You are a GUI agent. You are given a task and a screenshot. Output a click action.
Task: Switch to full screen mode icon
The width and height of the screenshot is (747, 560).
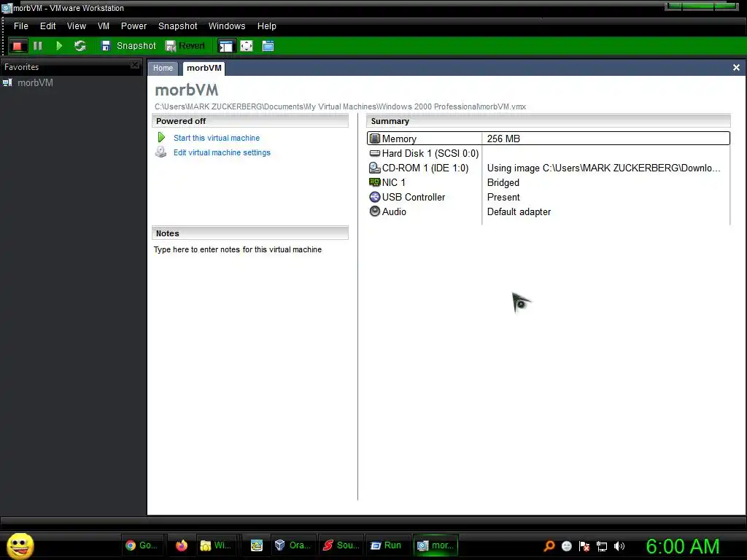[x=247, y=46]
